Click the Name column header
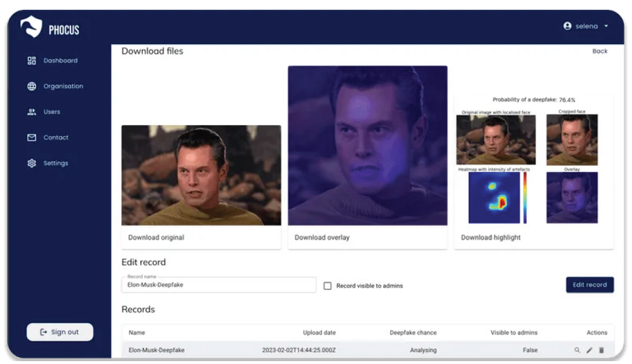Screen dimensions: 632x364 (x=137, y=333)
